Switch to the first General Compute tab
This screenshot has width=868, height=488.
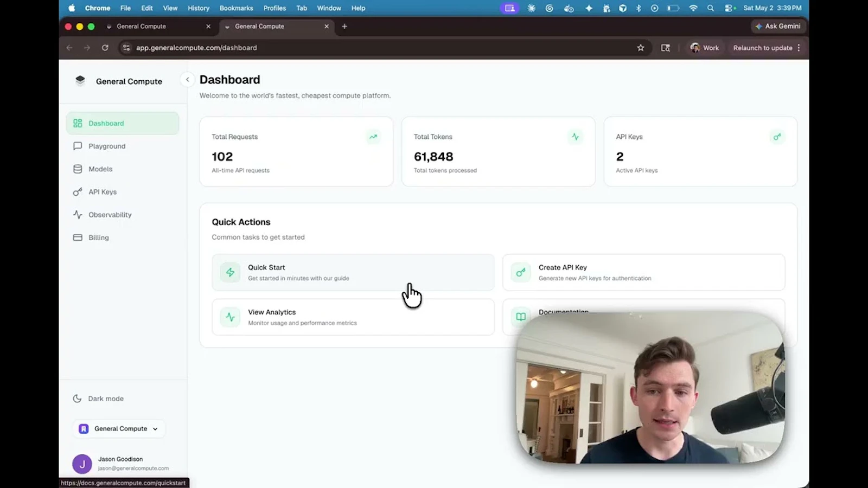[157, 26]
